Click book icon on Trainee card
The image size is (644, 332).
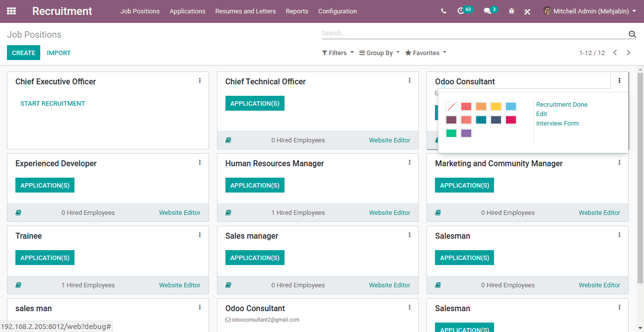point(18,285)
